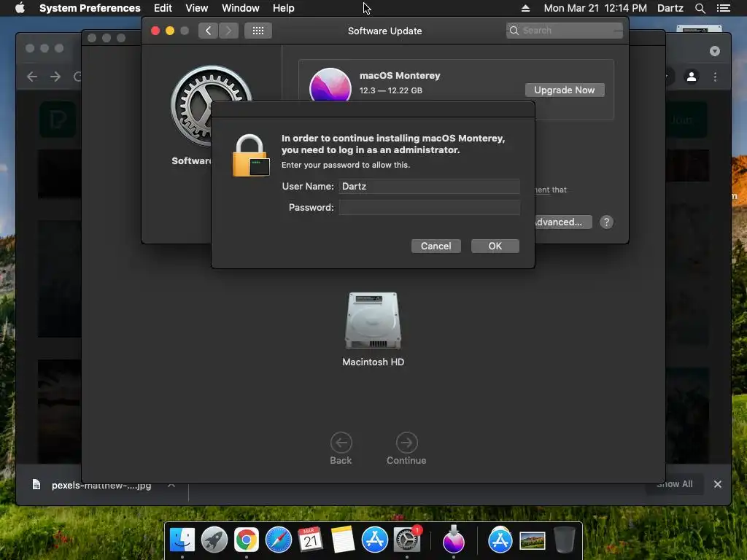Click date and time in menu bar
This screenshot has width=747, height=560.
click(x=595, y=8)
